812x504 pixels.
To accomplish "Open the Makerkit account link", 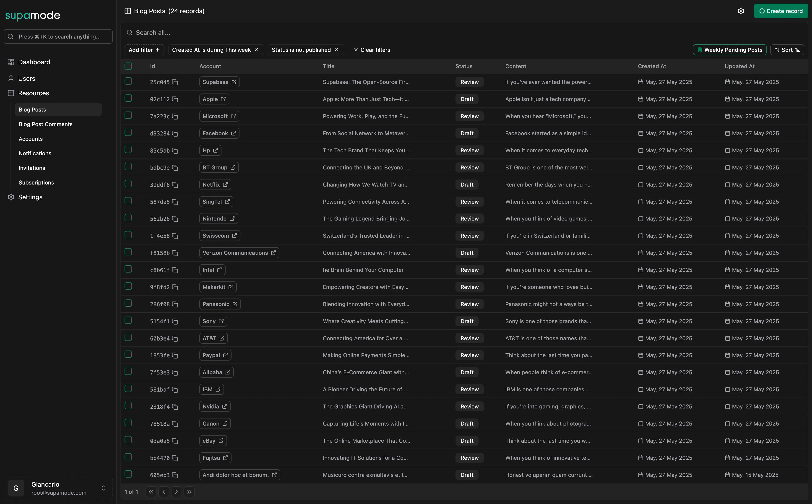I will tap(218, 287).
